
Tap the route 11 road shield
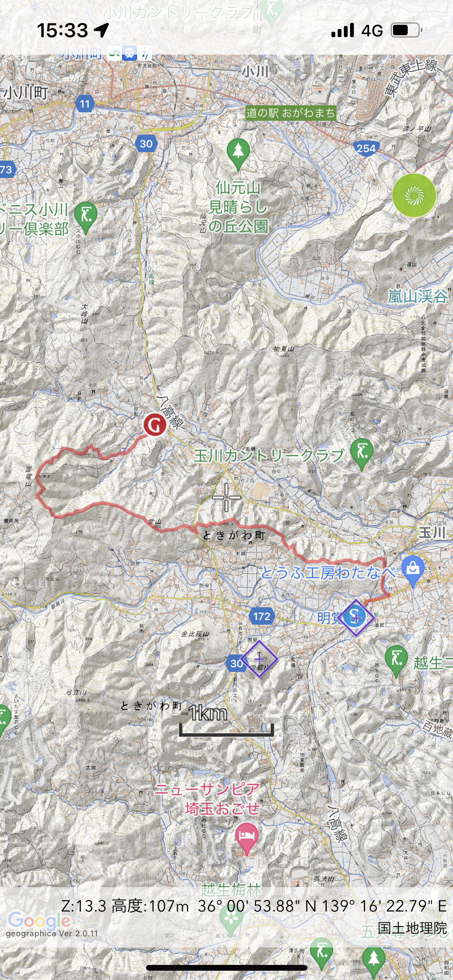(85, 104)
